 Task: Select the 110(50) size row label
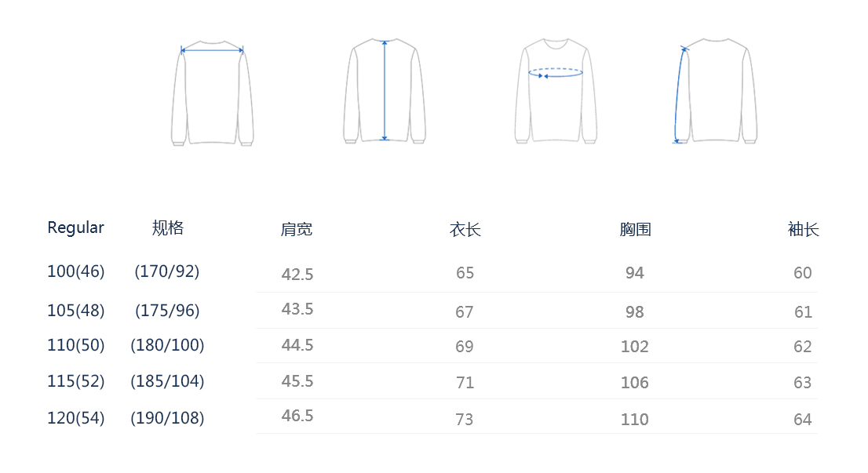pyautogui.click(x=75, y=345)
